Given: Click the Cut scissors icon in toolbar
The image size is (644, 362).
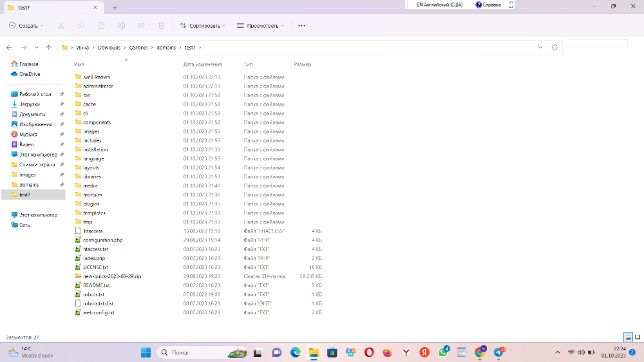Looking at the screenshot, I should 61,26.
